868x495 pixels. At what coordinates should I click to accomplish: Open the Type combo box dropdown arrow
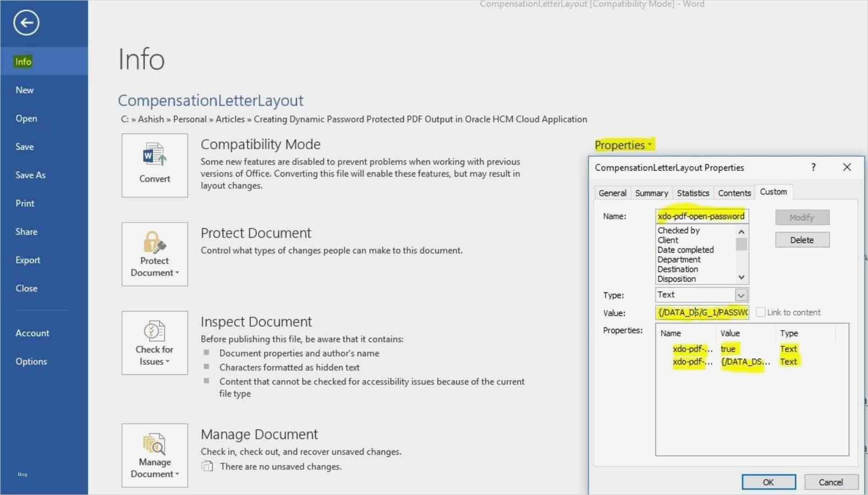click(741, 295)
